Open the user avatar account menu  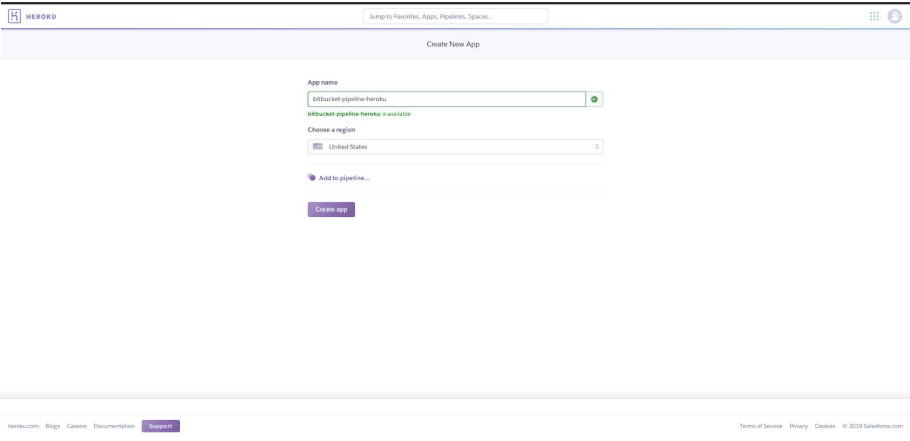click(x=894, y=16)
